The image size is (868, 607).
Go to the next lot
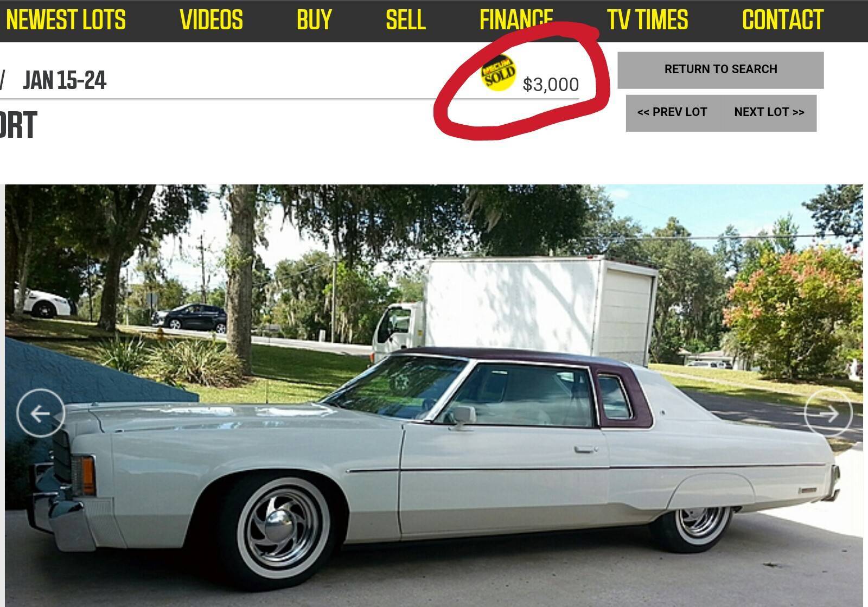769,112
